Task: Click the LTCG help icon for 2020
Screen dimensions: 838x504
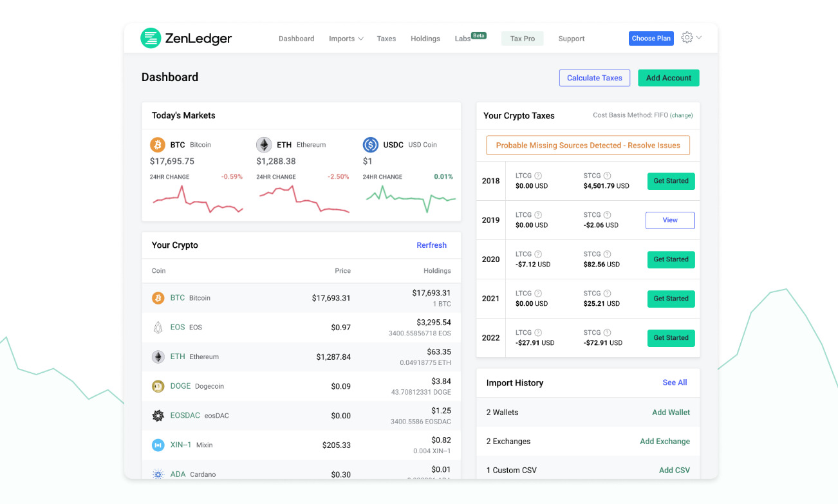Action: point(538,254)
